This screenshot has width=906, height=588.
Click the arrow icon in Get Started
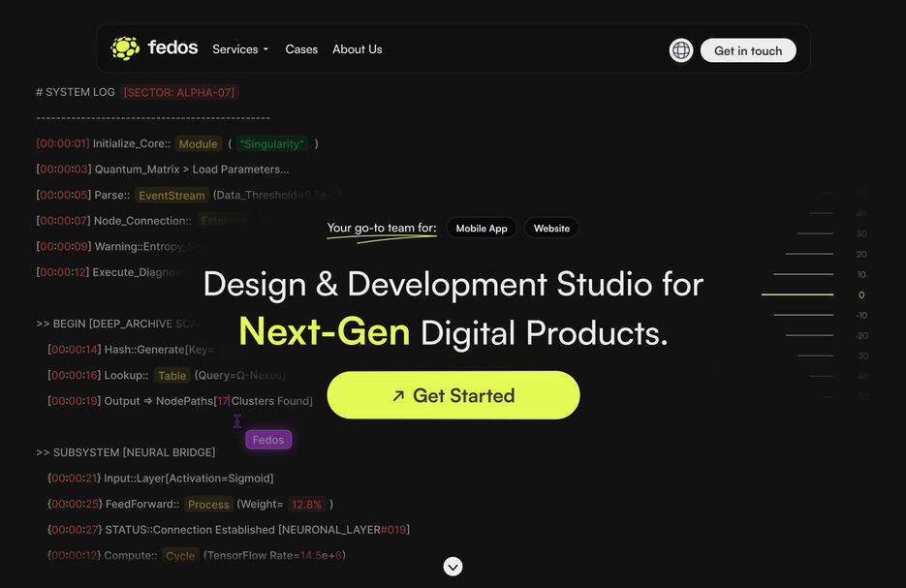(x=398, y=395)
